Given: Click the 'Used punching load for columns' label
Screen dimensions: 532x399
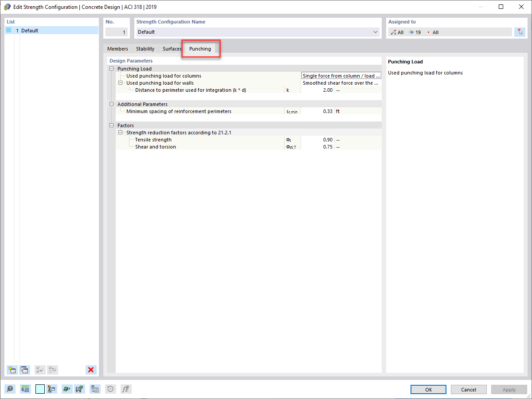Looking at the screenshot, I should click(x=164, y=76).
